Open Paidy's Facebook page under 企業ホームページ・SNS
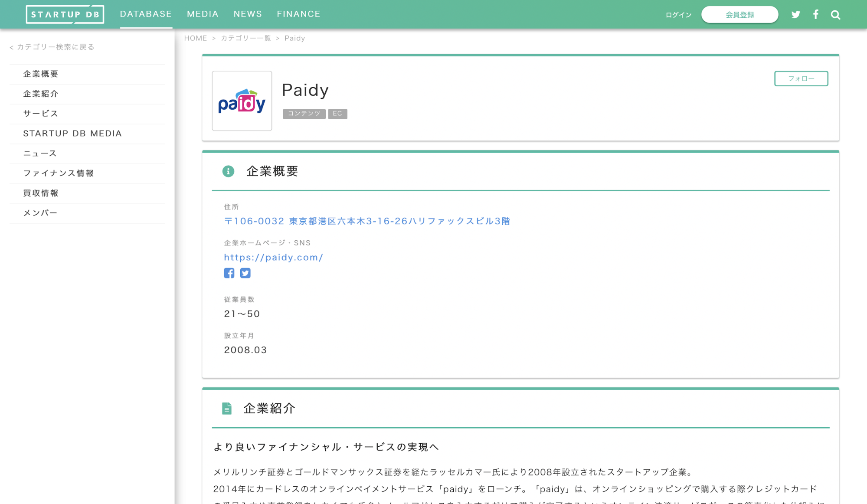This screenshot has width=867, height=504. pos(229,273)
